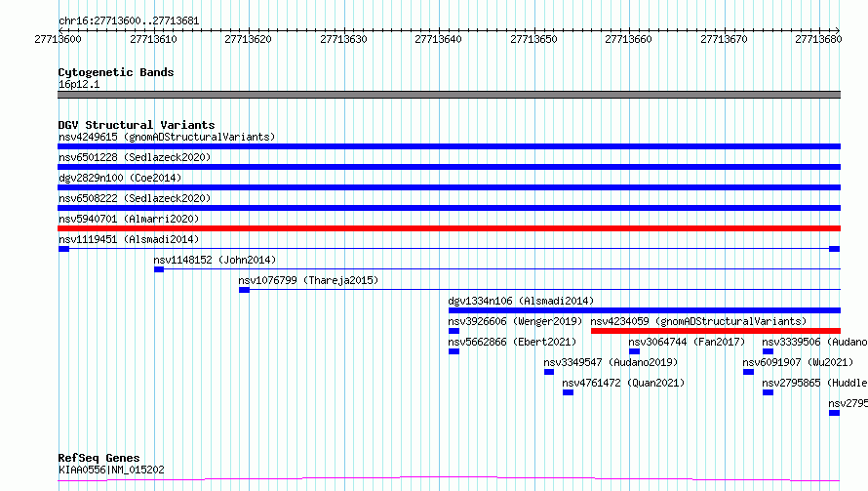The image size is (868, 491).
Task: Open the dgv2829n100 (Coe2014) variant
Action: 120,178
